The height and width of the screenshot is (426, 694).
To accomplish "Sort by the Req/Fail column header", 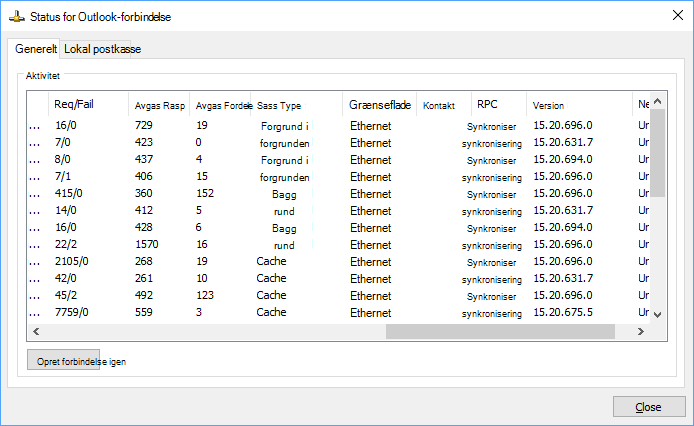I will (88, 105).
